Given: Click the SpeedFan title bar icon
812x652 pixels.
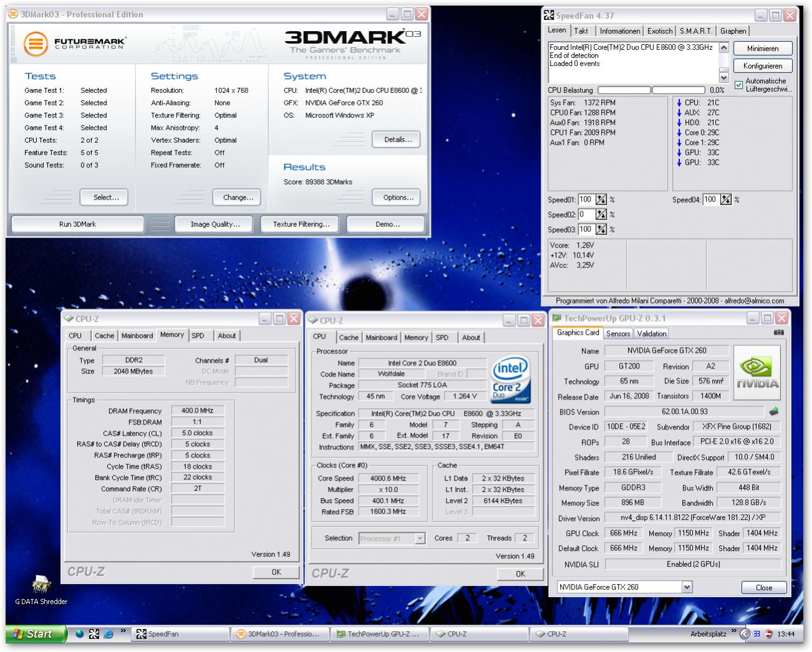Looking at the screenshot, I should pos(548,15).
